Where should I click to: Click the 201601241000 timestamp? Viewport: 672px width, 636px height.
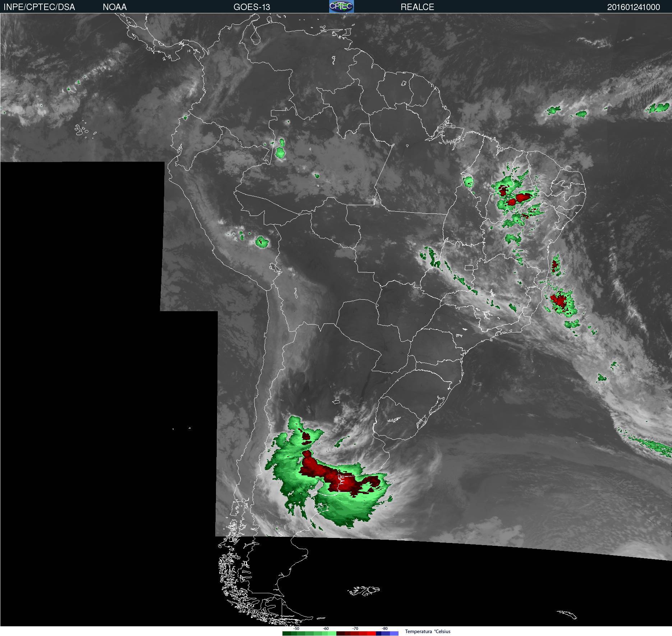tap(634, 7)
